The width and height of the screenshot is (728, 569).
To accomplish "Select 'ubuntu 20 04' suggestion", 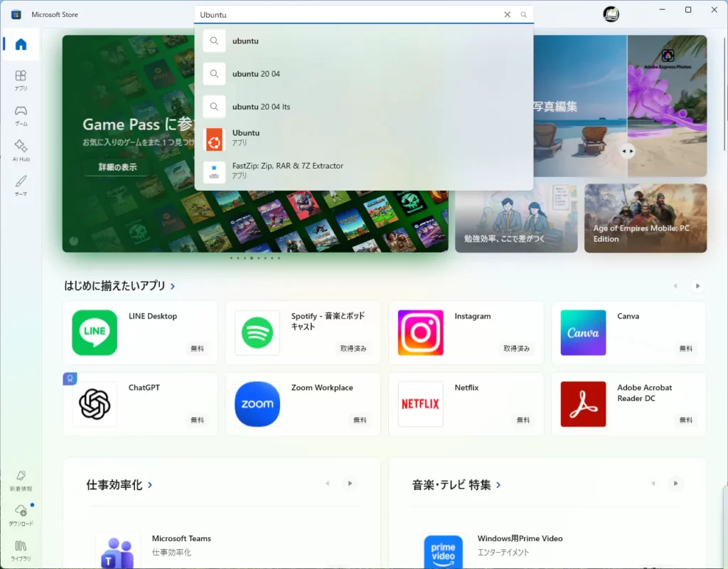I will tap(363, 74).
